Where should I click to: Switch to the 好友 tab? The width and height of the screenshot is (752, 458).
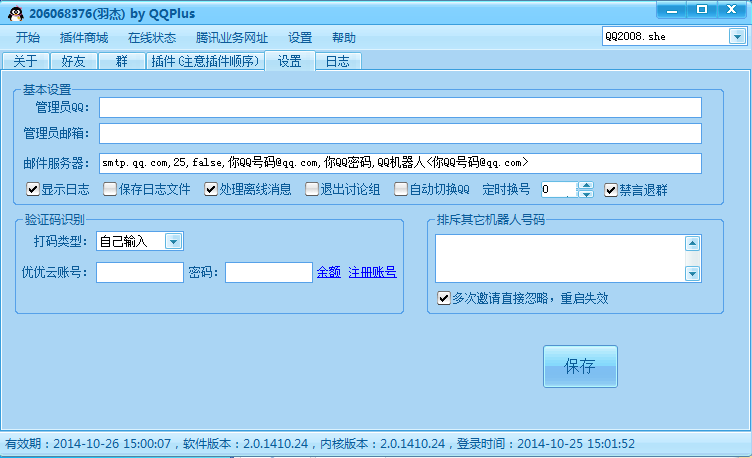pyautogui.click(x=73, y=61)
